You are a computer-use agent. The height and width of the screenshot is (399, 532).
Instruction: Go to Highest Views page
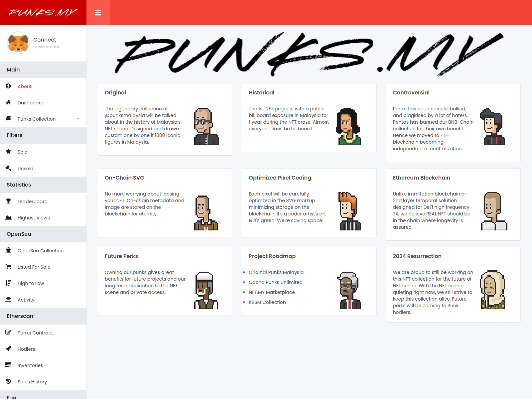43,218
